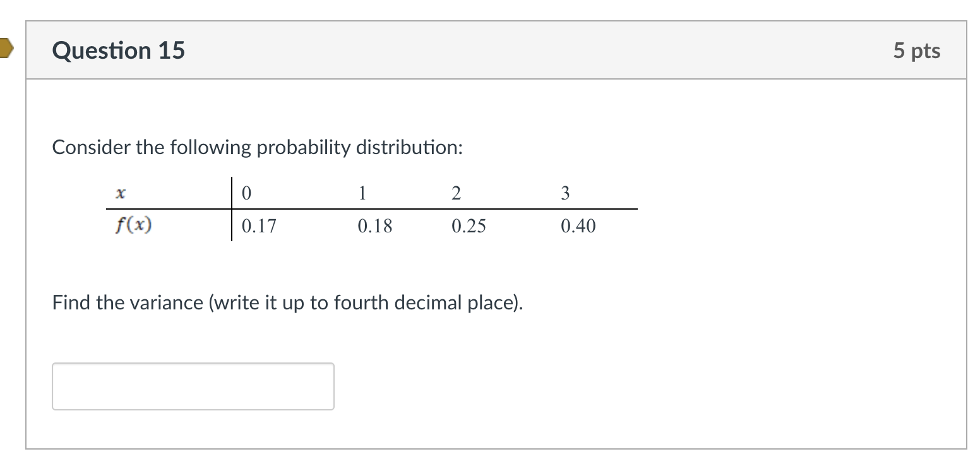The width and height of the screenshot is (980, 466).
Task: Click the number 2 column header
Action: 456,193
